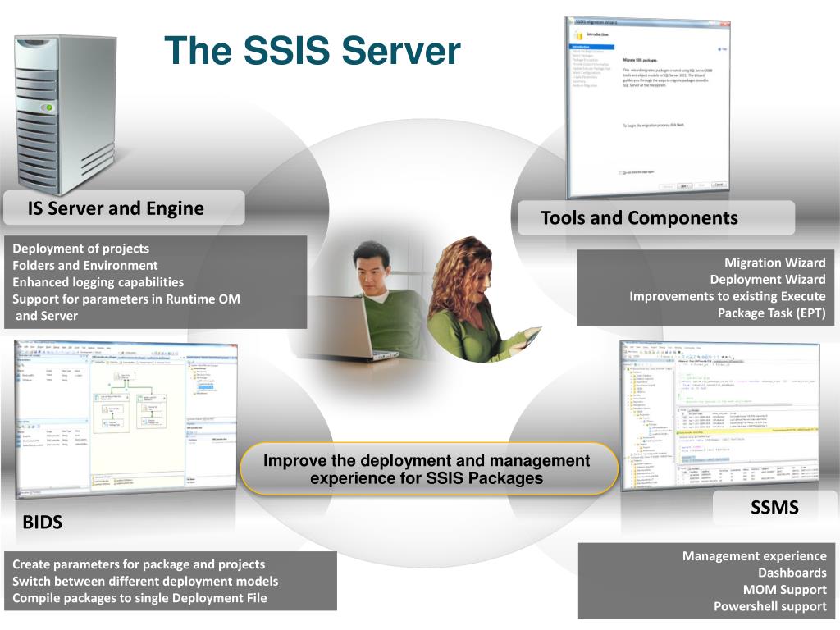The width and height of the screenshot is (840, 630).
Task: Select 'Tools and Components' heading
Action: click(639, 218)
